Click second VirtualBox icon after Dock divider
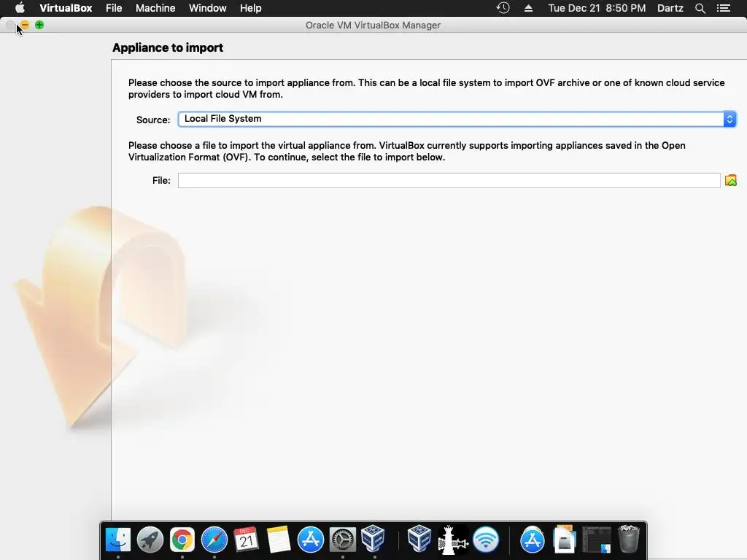 click(419, 539)
